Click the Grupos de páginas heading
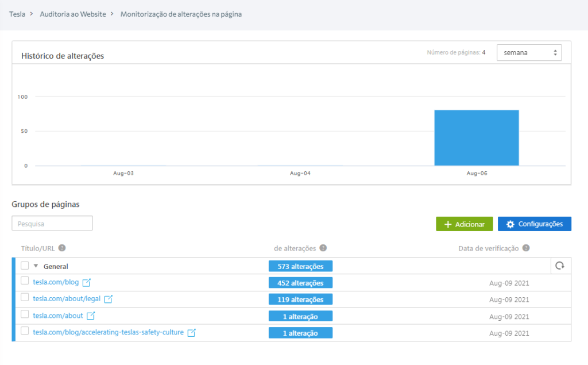The image size is (588, 365). click(x=45, y=204)
